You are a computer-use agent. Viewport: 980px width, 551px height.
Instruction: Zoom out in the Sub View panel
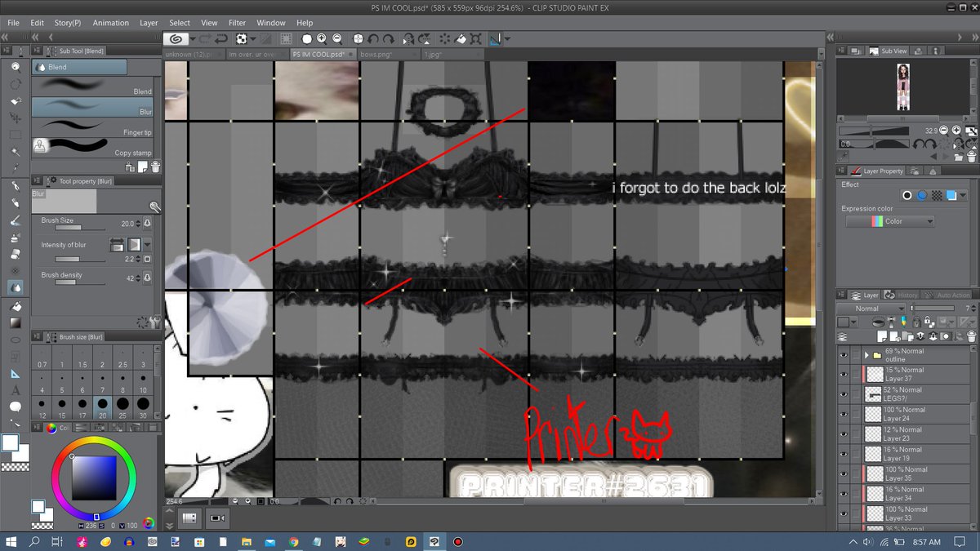(x=944, y=130)
